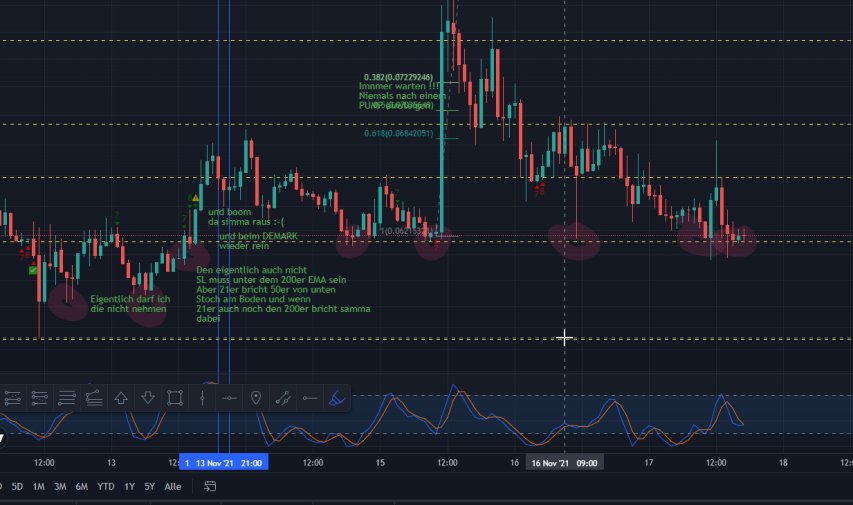Select the Vertical Line tool
Image resolution: width=853 pixels, height=505 pixels.
(202, 398)
